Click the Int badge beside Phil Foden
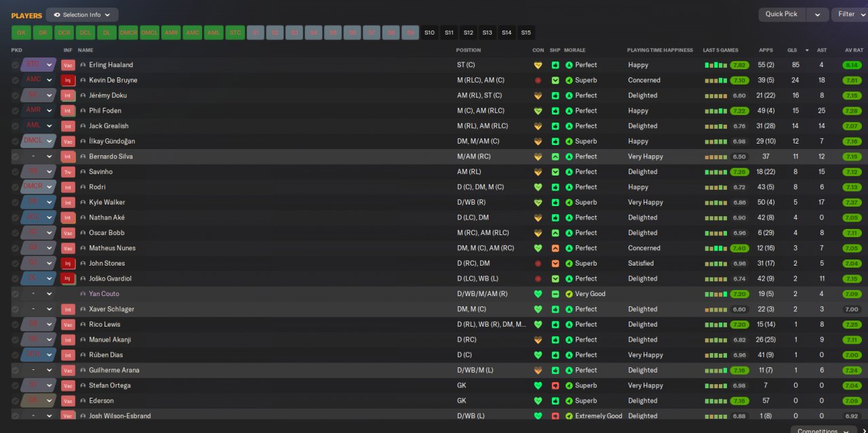This screenshot has width=868, height=433. (68, 110)
